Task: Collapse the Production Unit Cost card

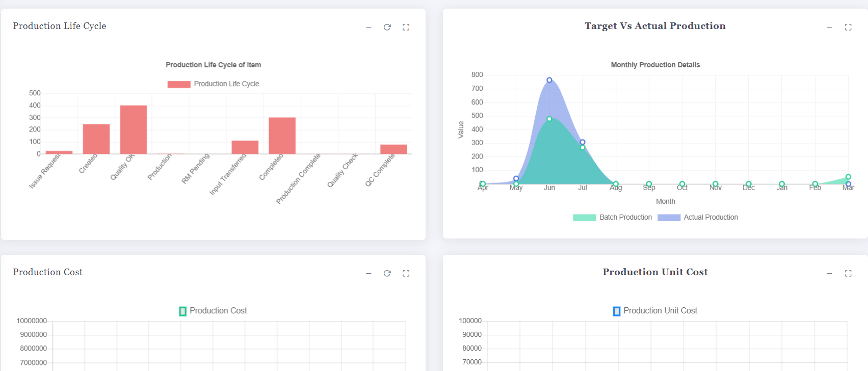Action: click(x=829, y=273)
